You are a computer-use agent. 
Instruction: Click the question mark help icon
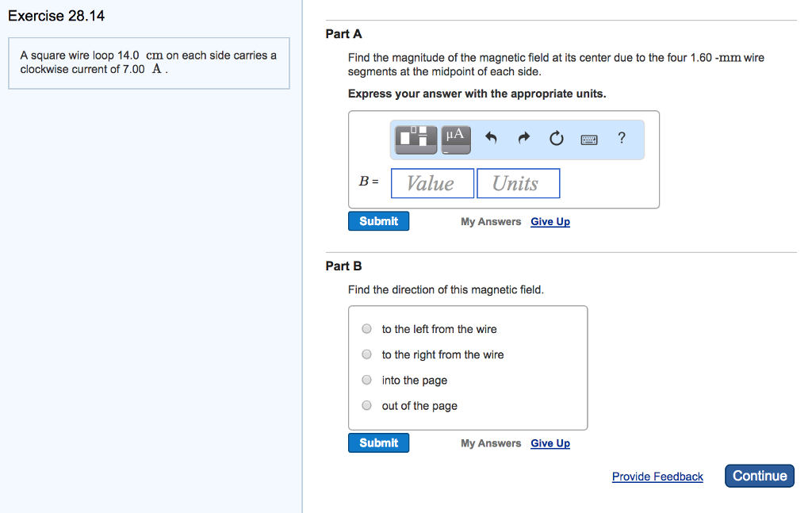tap(622, 139)
